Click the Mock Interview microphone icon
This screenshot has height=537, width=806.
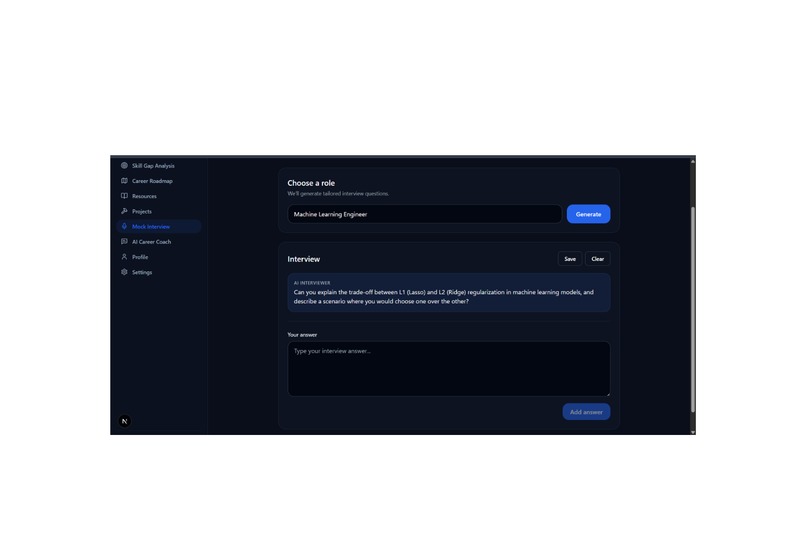(124, 226)
